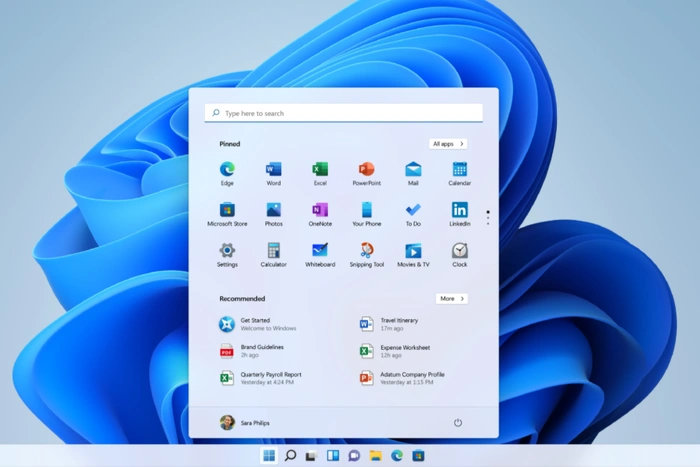The image size is (700, 467).
Task: Open Sara Philips user account menu
Action: [245, 422]
